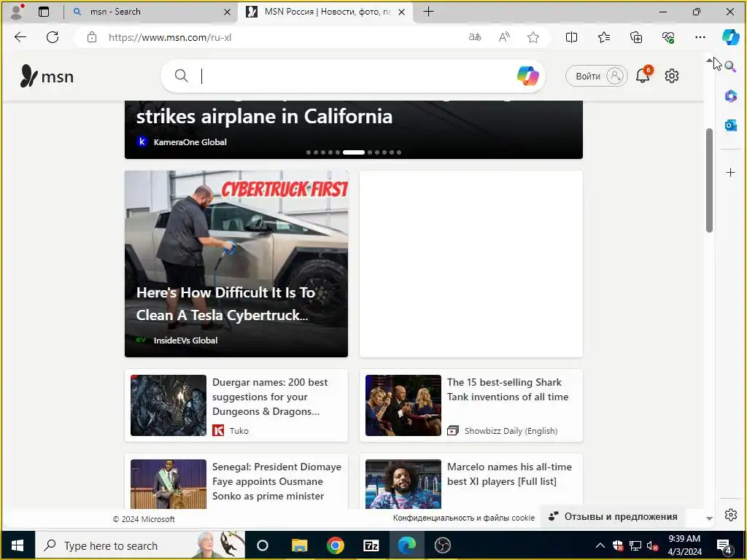Viewport: 747px width, 560px height.
Task: View site information lock icon
Action: point(92,37)
